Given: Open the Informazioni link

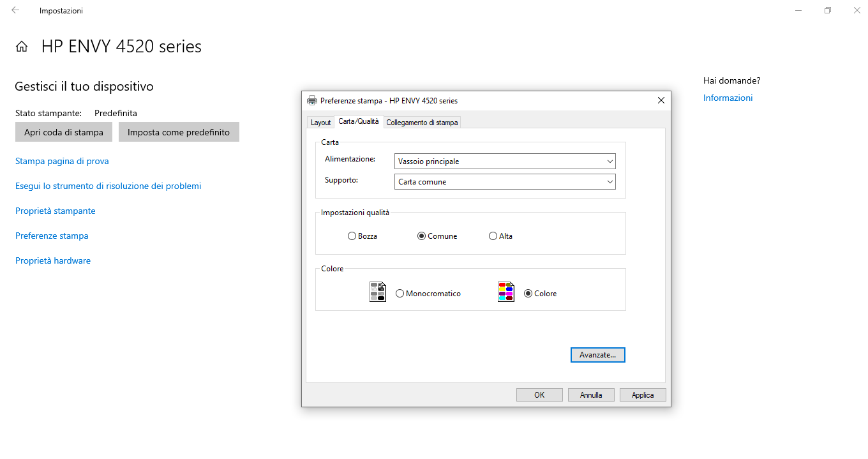Looking at the screenshot, I should point(727,97).
